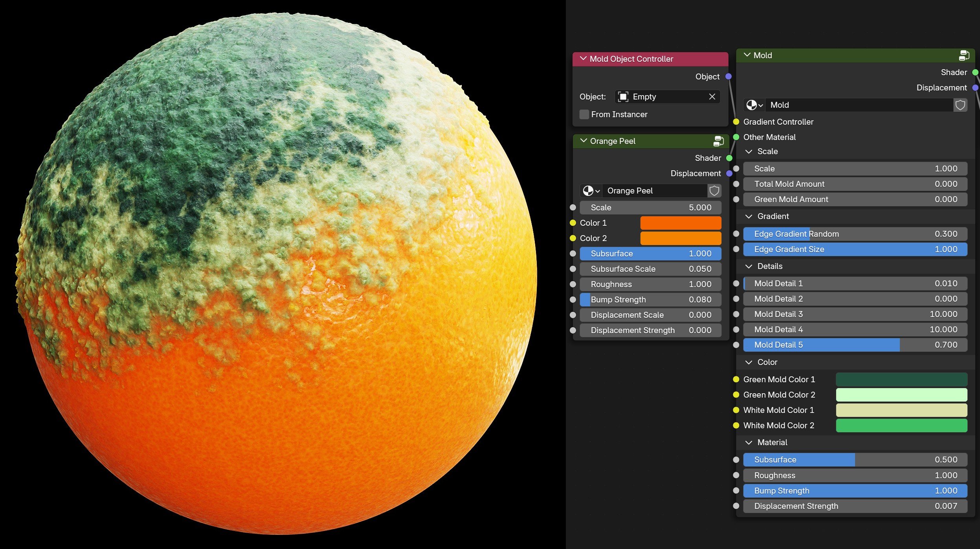The image size is (980, 549).
Task: Collapse the Orange Peel node header arrow
Action: [583, 141]
